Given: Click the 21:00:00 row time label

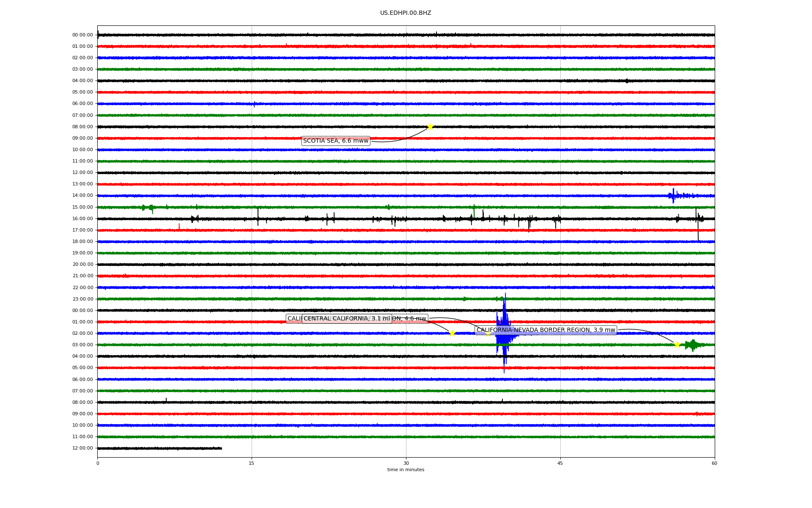Looking at the screenshot, I should tap(82, 276).
